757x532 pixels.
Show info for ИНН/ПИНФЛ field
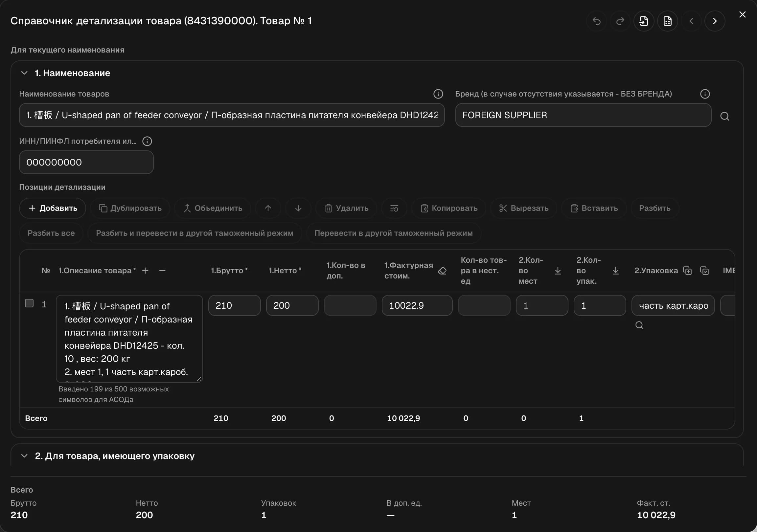coord(147,141)
